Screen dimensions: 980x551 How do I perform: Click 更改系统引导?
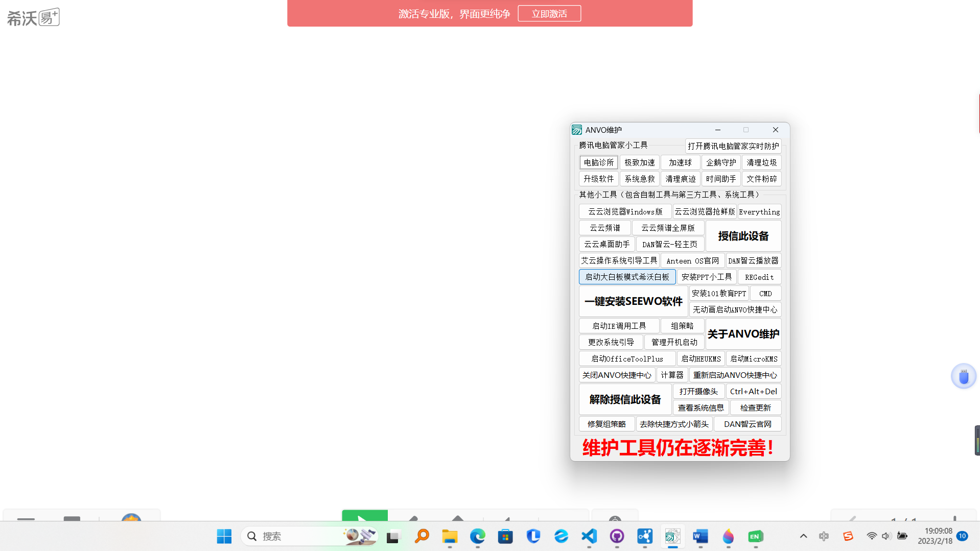(611, 342)
